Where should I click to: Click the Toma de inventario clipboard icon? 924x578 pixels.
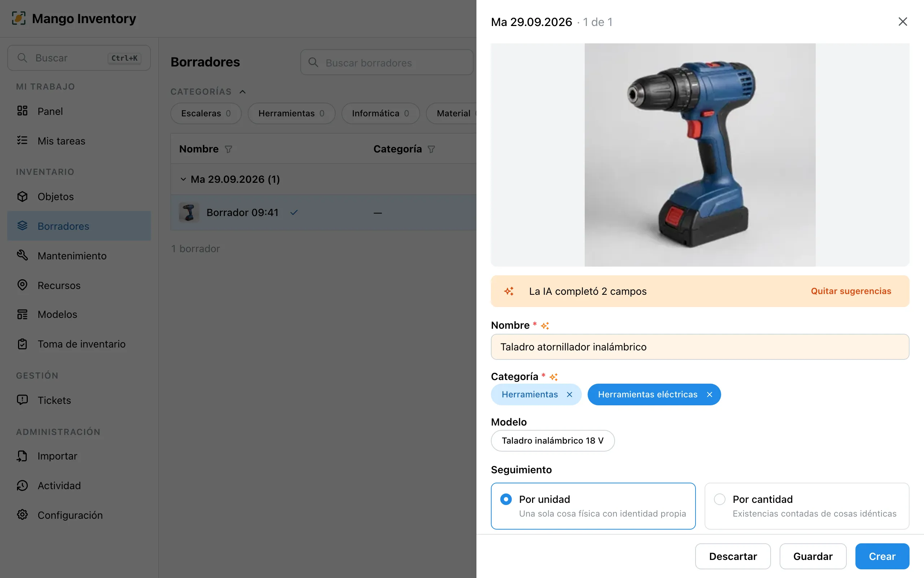22,344
